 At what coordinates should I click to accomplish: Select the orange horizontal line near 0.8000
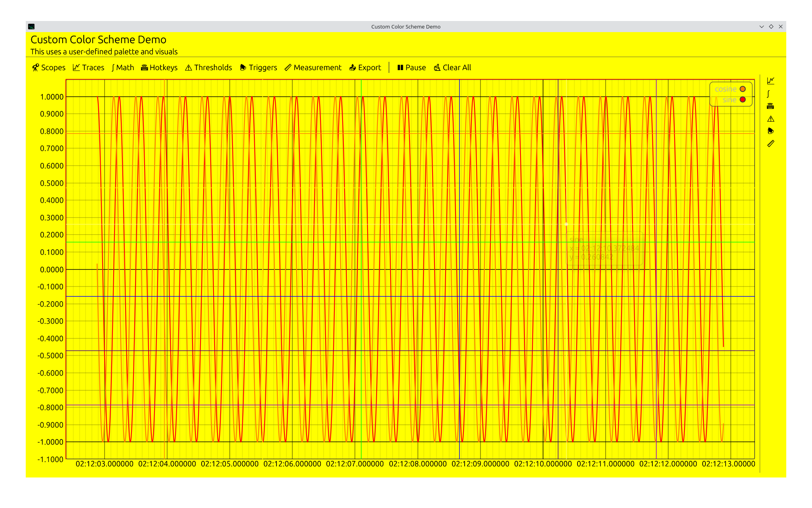click(410, 134)
